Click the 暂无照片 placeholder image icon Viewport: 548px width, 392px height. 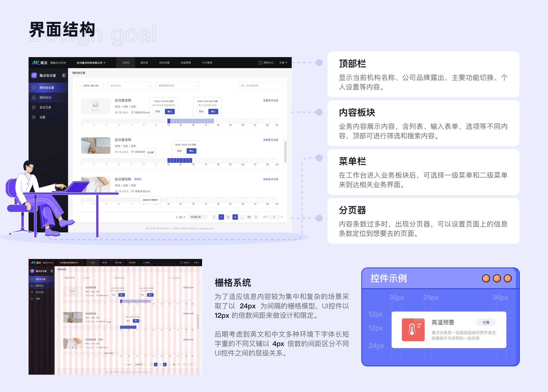(x=95, y=104)
